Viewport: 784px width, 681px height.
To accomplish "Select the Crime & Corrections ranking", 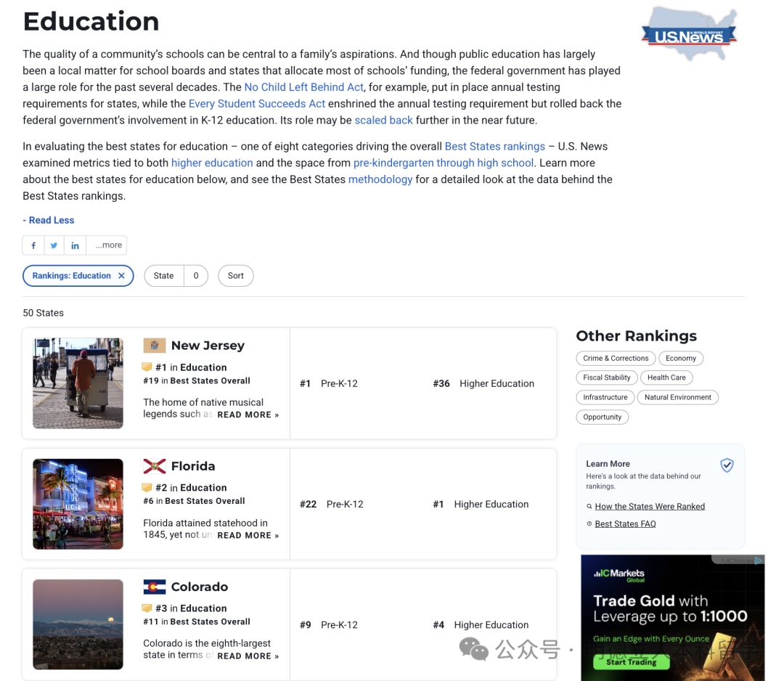I will pos(616,358).
